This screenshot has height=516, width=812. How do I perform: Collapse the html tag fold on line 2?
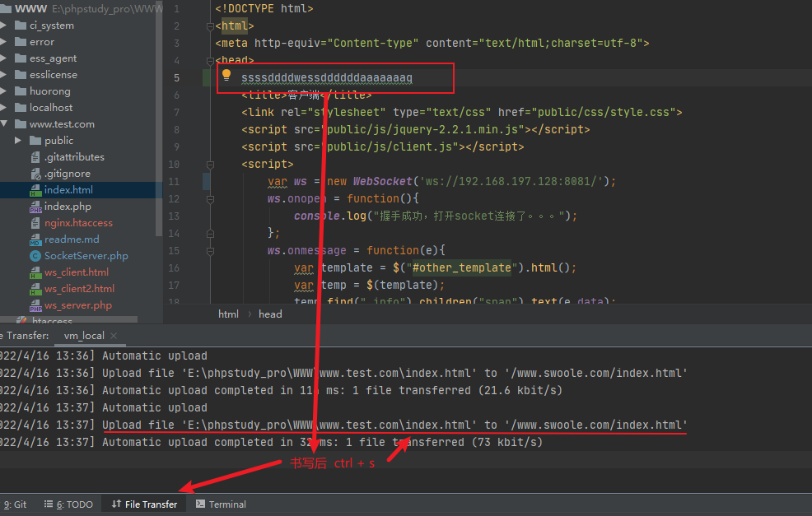tap(209, 25)
